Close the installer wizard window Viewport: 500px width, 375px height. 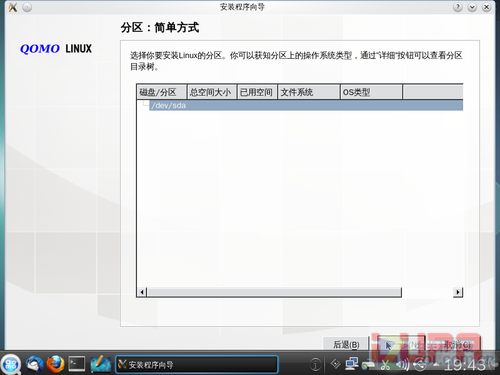[486, 7]
